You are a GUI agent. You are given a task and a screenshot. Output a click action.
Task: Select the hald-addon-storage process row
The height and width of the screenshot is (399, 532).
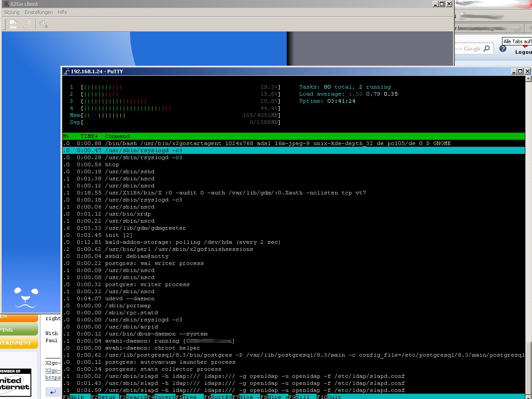(x=294, y=242)
